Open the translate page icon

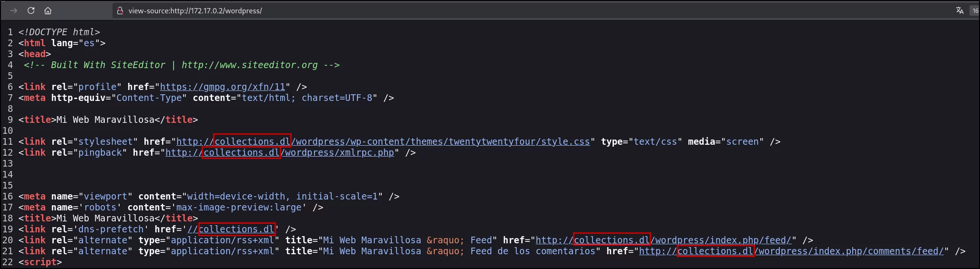(960, 10)
